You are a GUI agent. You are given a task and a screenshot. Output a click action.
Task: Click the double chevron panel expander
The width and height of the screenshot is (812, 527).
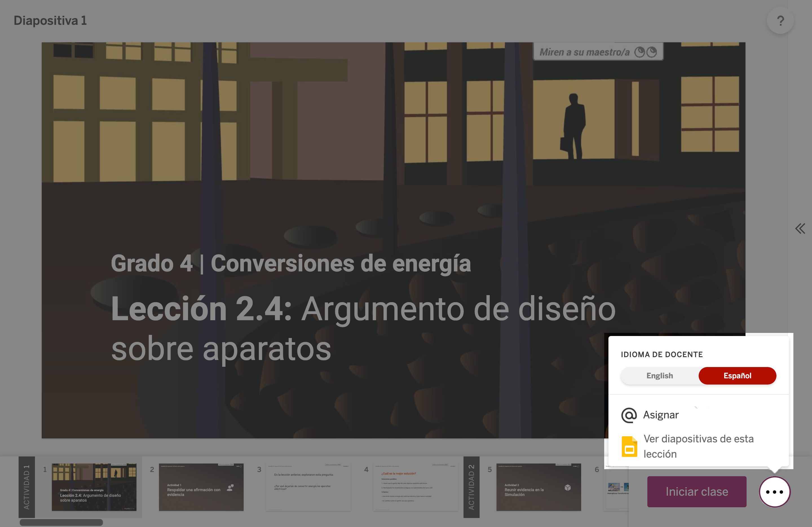coord(800,228)
